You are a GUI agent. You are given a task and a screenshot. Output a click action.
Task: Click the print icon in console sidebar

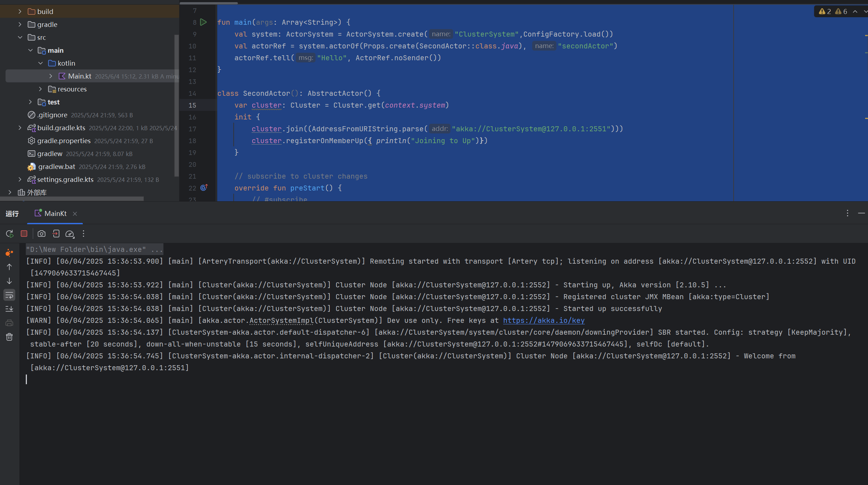tap(9, 323)
